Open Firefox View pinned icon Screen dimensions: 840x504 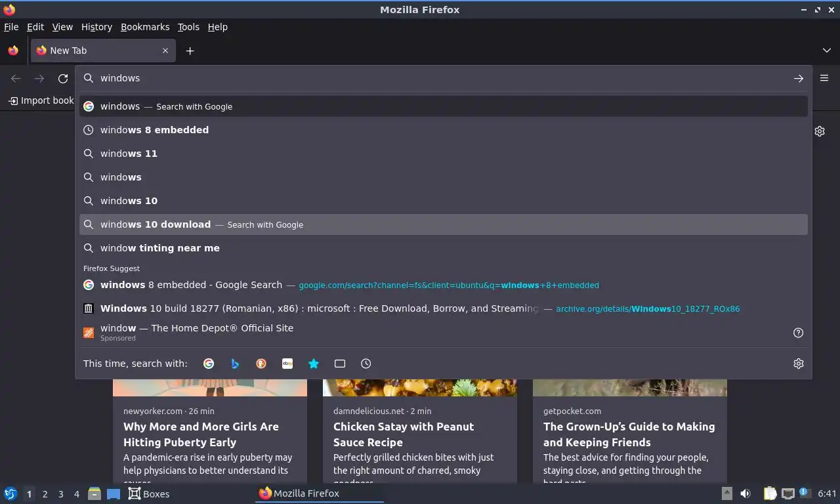[x=13, y=51]
